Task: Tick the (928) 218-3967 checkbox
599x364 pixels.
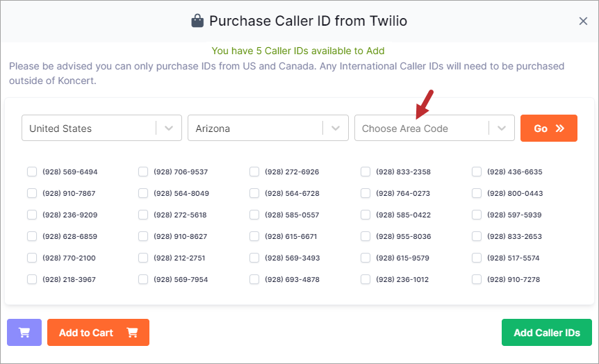Action: (32, 279)
